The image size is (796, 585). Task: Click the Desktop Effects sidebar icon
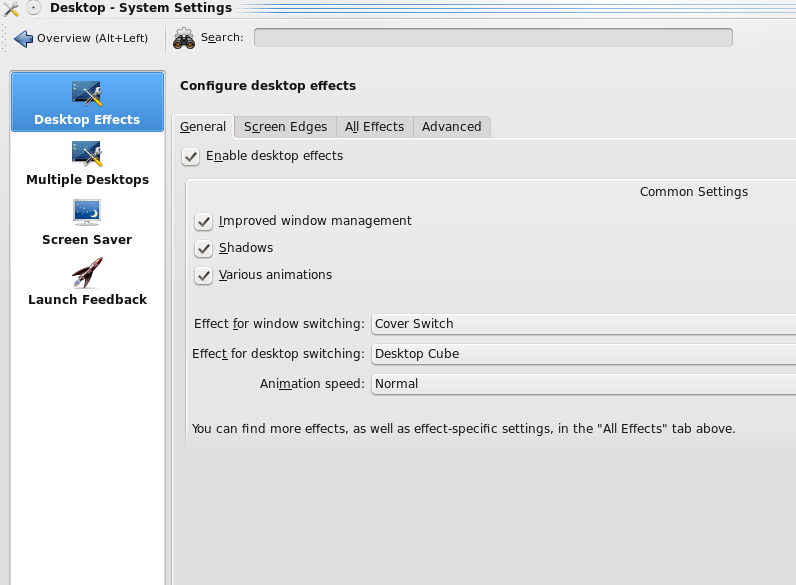pos(87,94)
